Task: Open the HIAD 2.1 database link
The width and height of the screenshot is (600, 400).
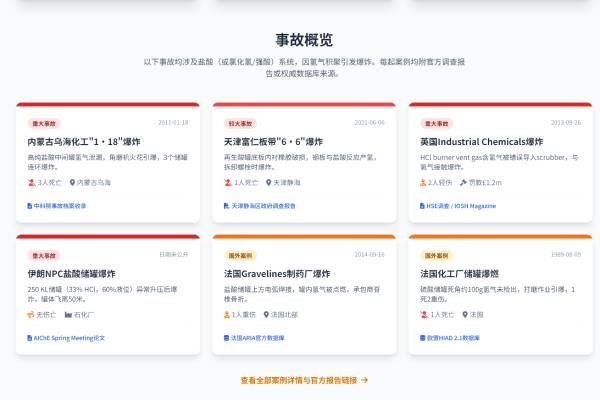Action: tap(450, 338)
